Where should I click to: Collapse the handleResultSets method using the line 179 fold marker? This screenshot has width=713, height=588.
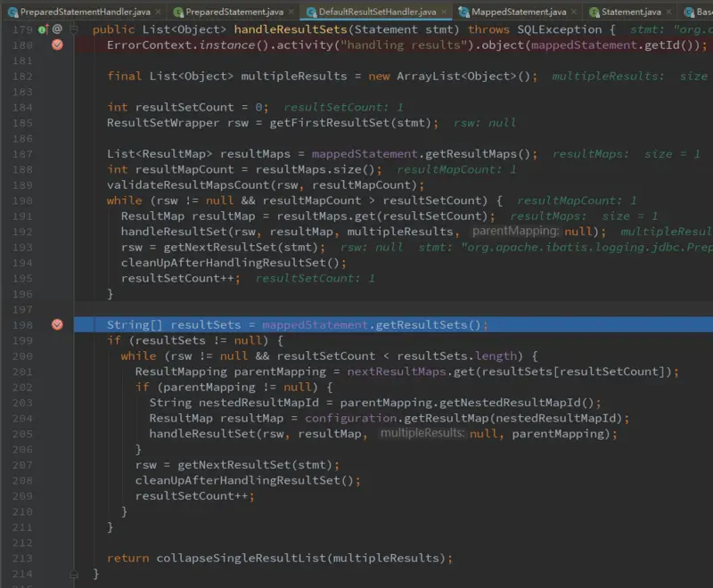pos(74,29)
